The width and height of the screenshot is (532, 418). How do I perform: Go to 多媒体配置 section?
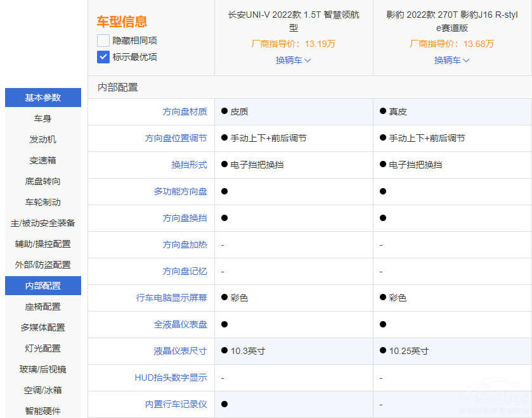coord(43,327)
